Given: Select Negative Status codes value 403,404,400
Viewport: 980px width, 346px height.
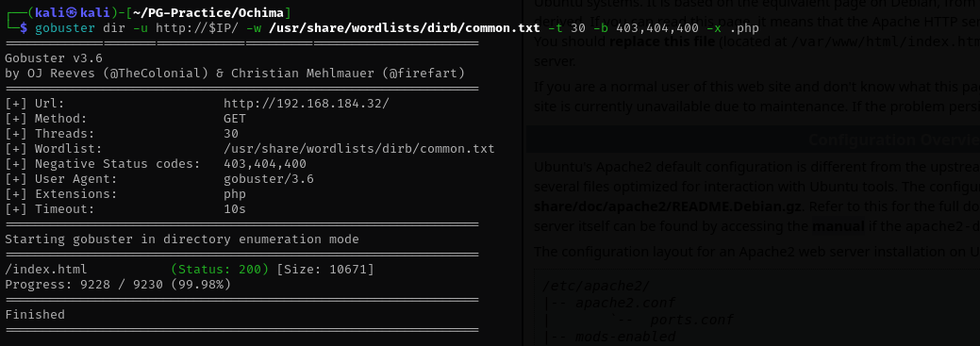Looking at the screenshot, I should pos(265,164).
